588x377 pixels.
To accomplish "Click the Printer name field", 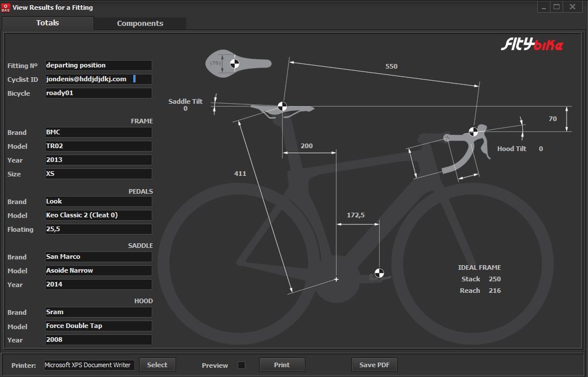I will [x=89, y=365].
